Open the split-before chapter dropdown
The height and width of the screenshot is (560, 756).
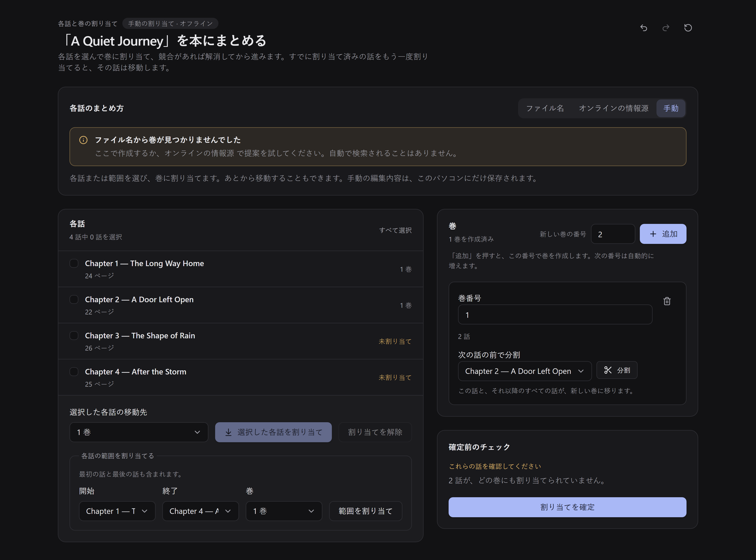tap(525, 371)
